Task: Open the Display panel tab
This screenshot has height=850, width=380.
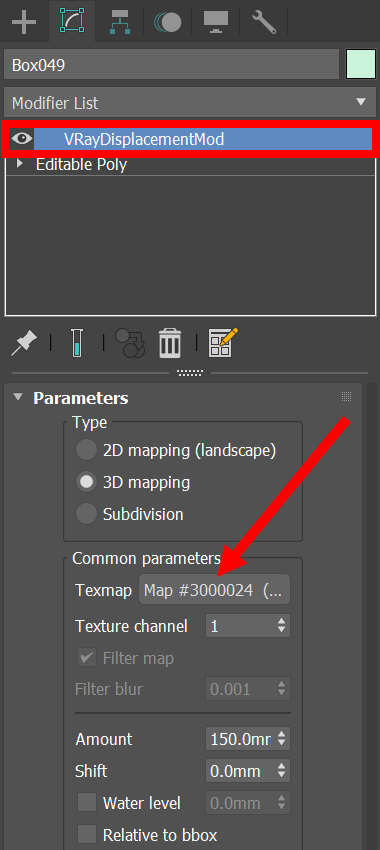Action: (x=216, y=21)
